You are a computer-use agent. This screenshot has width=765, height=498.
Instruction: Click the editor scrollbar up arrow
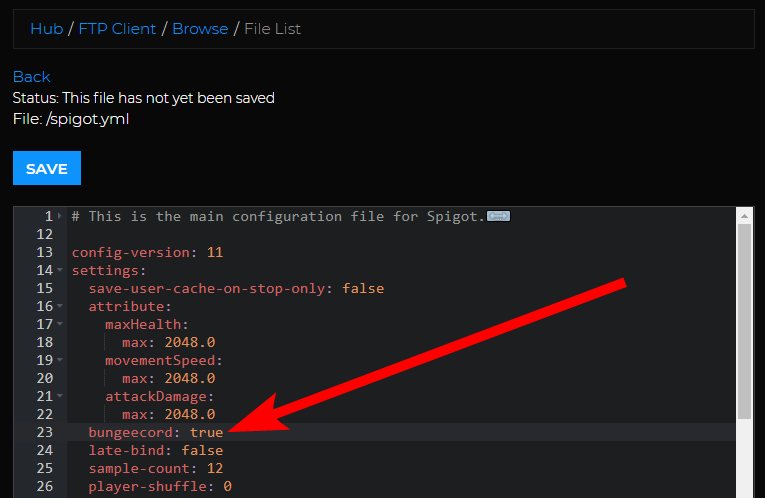(744, 216)
